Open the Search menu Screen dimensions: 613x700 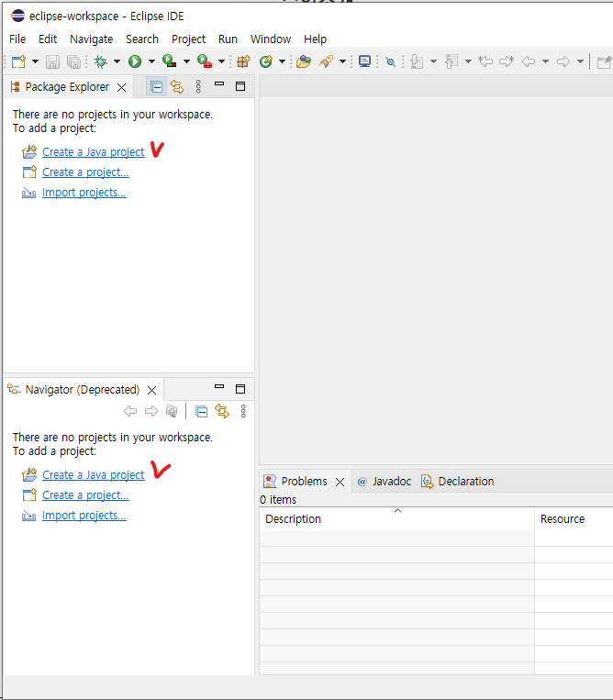click(x=142, y=39)
